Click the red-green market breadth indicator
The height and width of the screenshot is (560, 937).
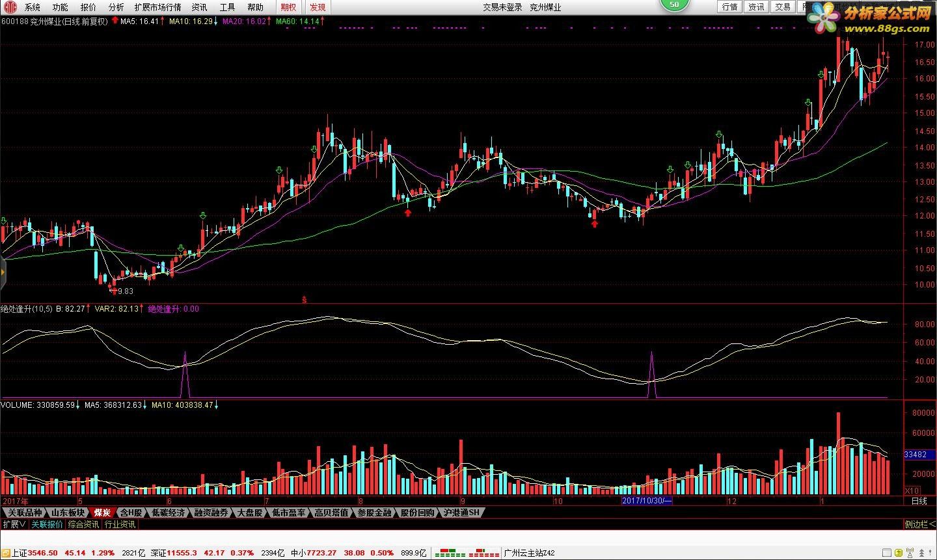tap(467, 553)
